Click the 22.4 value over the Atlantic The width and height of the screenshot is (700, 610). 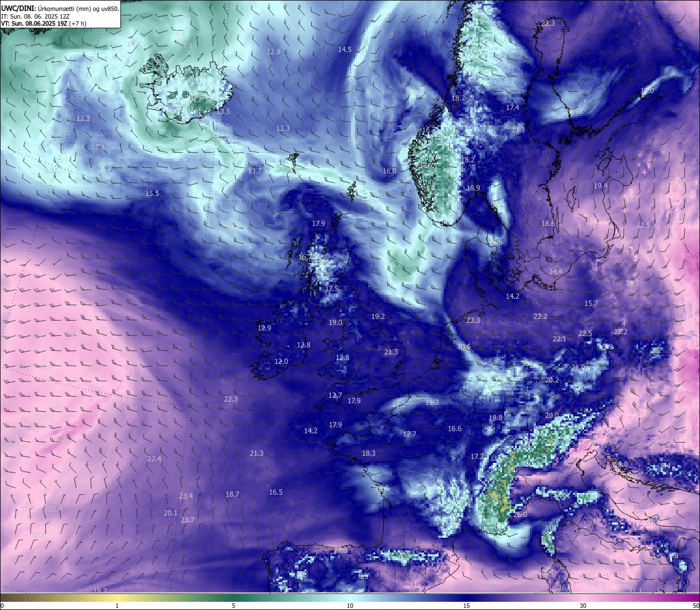pyautogui.click(x=154, y=458)
